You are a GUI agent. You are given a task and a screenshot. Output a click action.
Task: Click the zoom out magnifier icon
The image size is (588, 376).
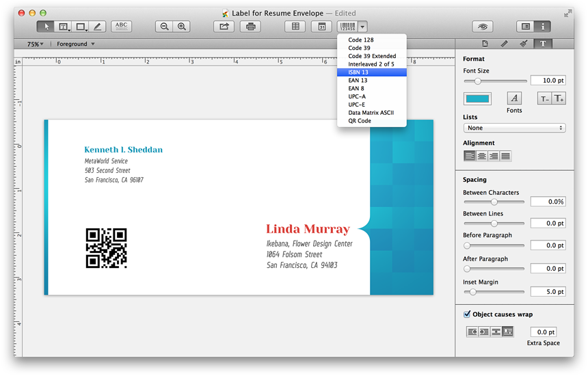point(164,27)
